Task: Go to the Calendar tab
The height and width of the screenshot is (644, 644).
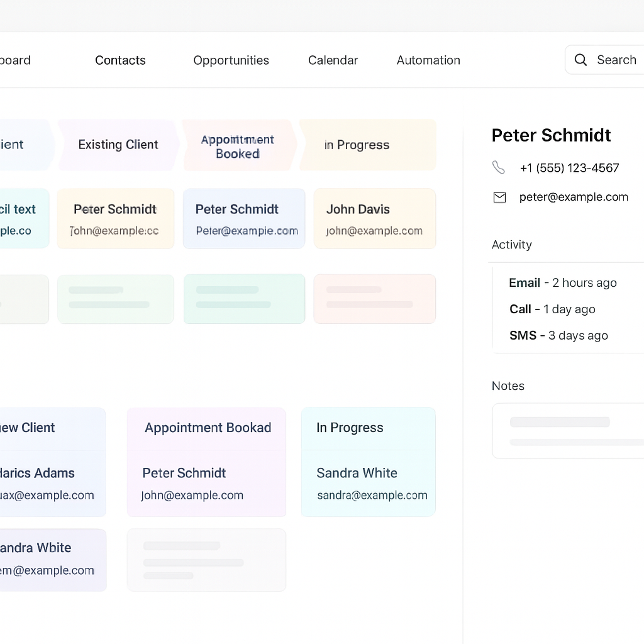Action: tap(333, 60)
